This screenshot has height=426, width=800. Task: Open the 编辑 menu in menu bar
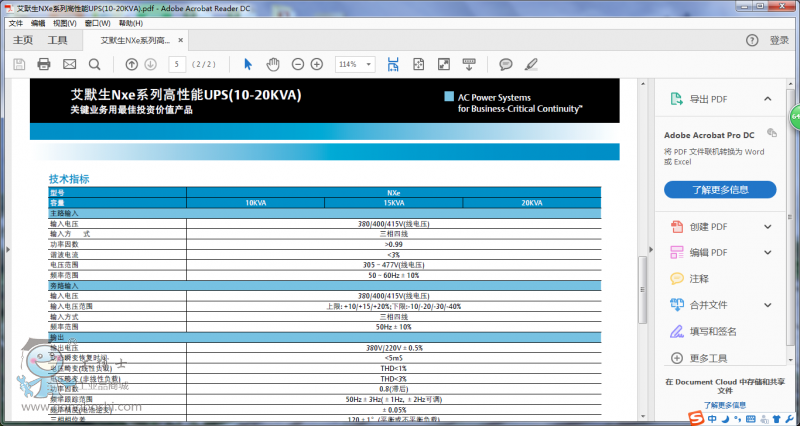coord(38,22)
